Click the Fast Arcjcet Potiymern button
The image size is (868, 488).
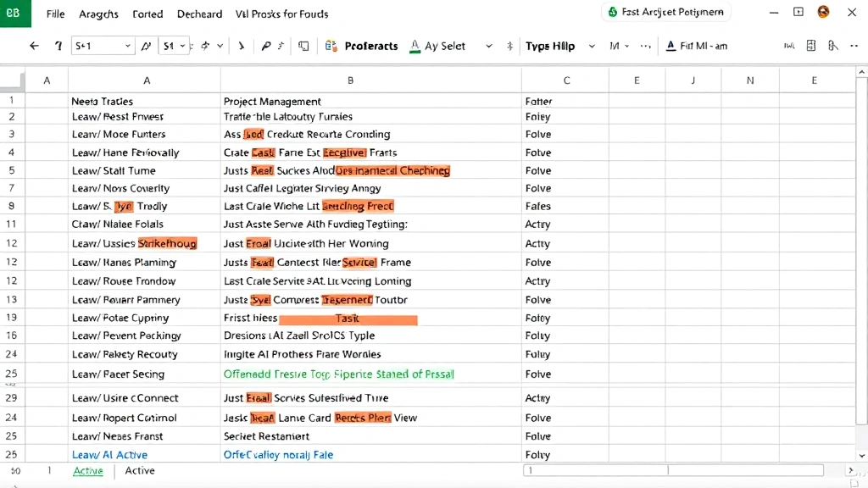click(665, 12)
